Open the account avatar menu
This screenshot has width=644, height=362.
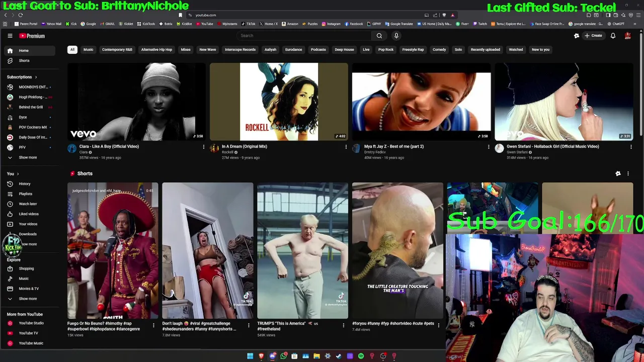627,36
